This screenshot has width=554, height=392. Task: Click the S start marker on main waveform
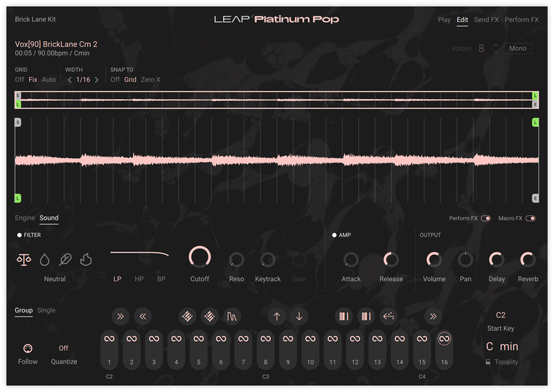18,123
